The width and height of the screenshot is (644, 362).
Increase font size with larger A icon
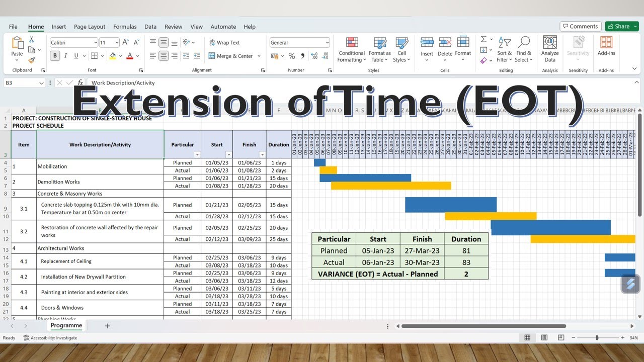pos(126,43)
